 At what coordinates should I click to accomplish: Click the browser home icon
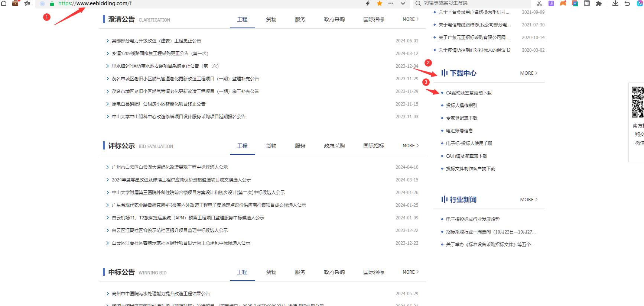4,3
